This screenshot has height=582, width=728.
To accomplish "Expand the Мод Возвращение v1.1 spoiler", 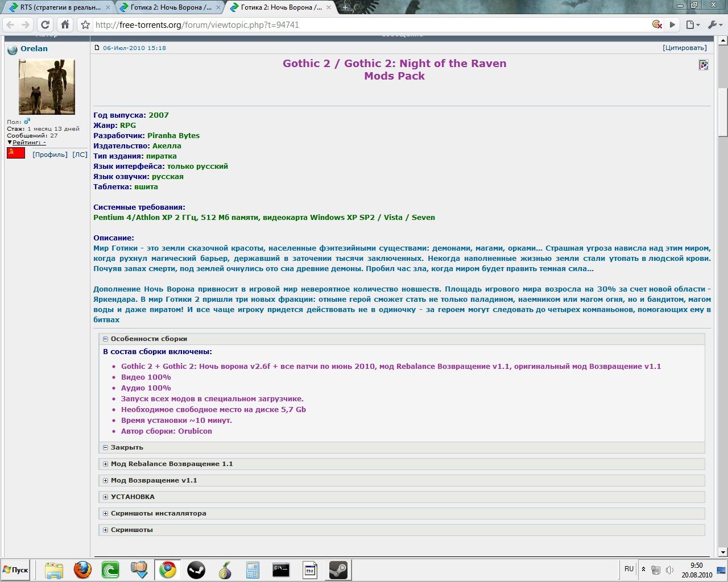I will 402,480.
